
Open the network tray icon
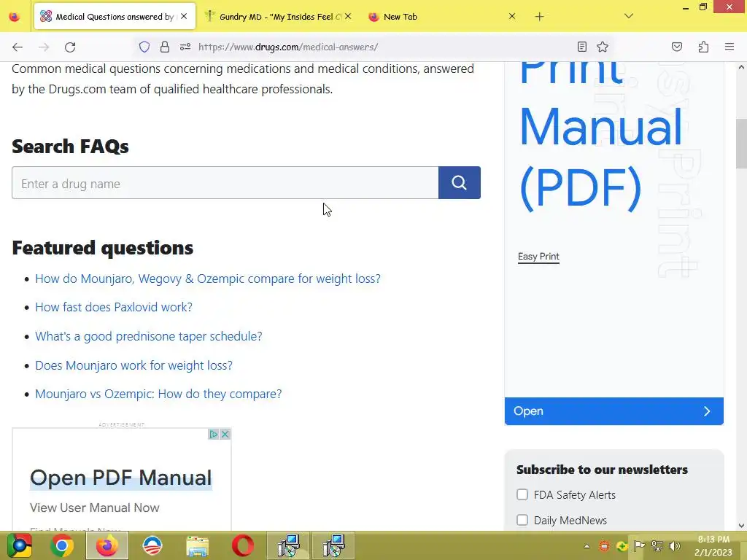pyautogui.click(x=657, y=545)
